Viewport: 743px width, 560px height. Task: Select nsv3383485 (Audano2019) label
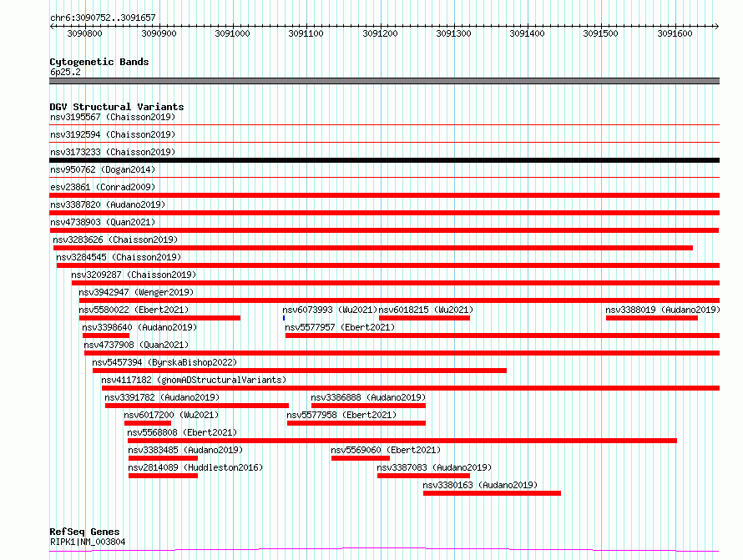click(x=185, y=450)
